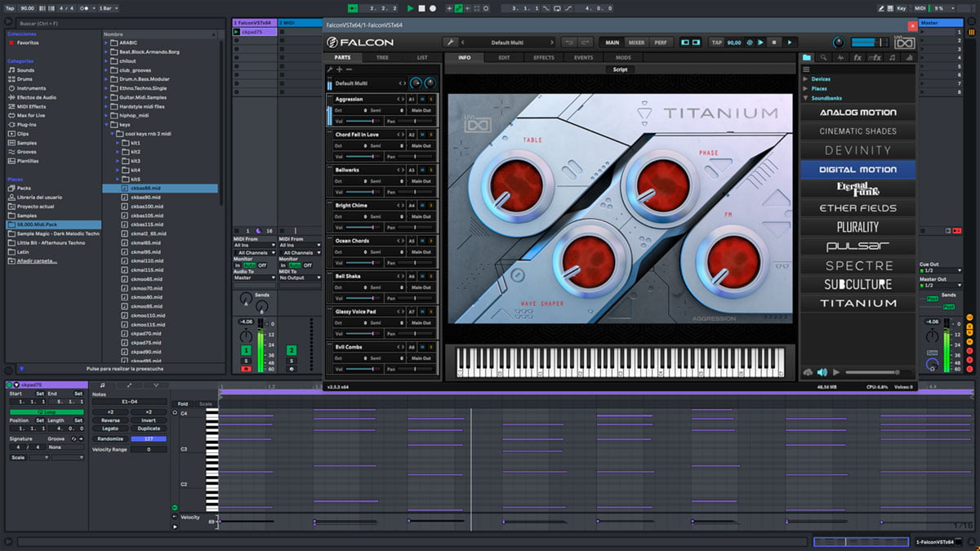Image resolution: width=980 pixels, height=551 pixels.
Task: Click the Falcon metronome icon next to tempo
Action: 749,42
